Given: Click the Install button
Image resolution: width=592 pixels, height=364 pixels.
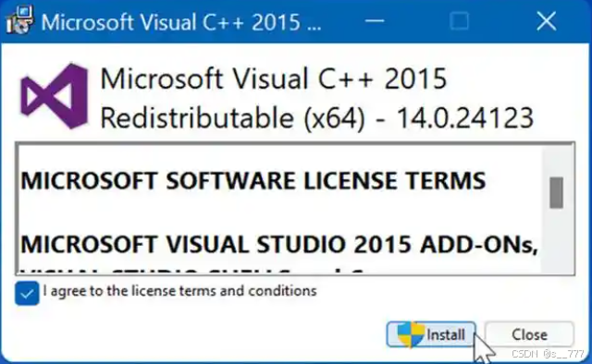Looking at the screenshot, I should (431, 334).
